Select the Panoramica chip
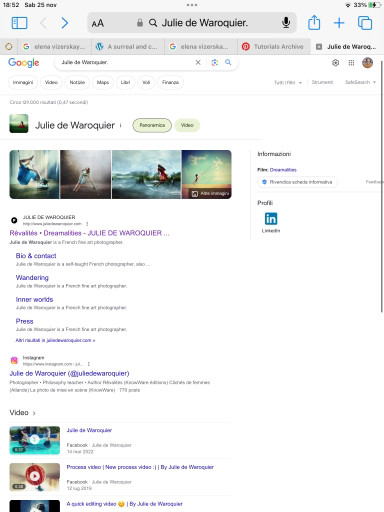The image size is (384, 512). click(x=152, y=125)
